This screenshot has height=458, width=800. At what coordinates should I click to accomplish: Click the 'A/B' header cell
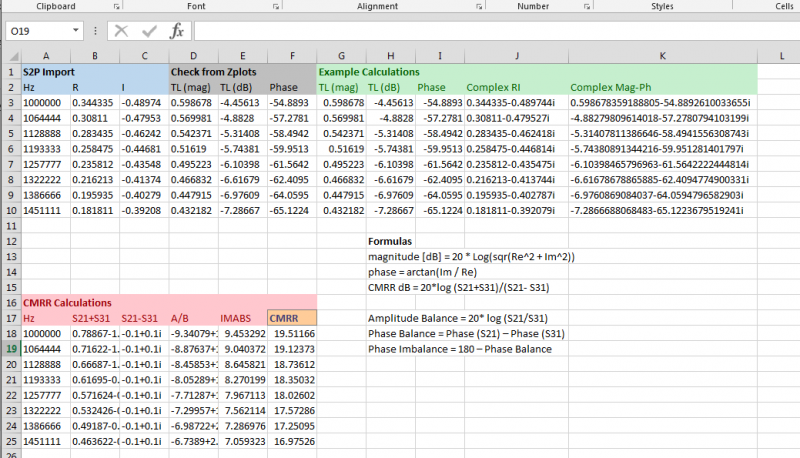(193, 318)
